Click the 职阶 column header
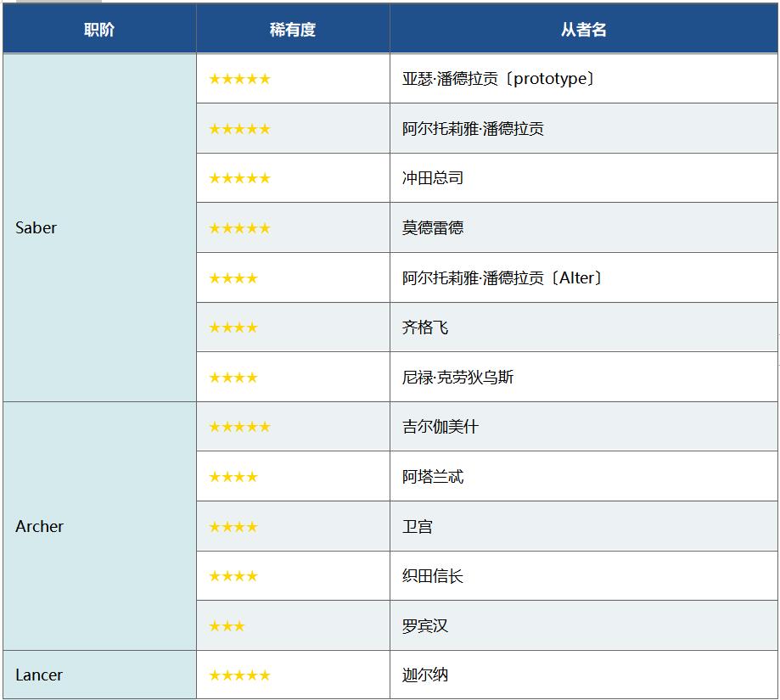780x700 pixels. 99,30
